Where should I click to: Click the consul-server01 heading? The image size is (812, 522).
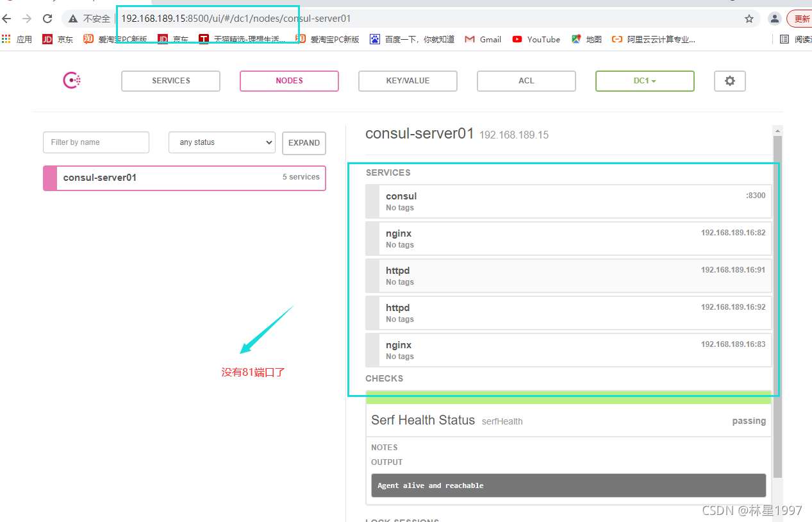pos(419,133)
